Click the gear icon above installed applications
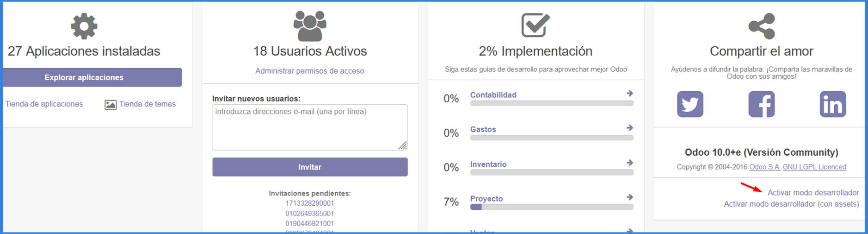This screenshot has width=868, height=234. click(x=84, y=26)
